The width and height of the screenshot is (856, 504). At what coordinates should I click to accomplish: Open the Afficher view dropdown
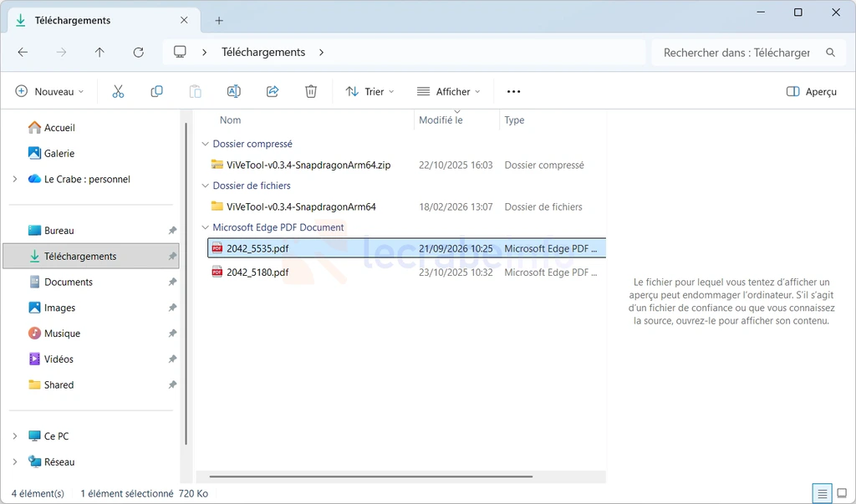pos(448,92)
